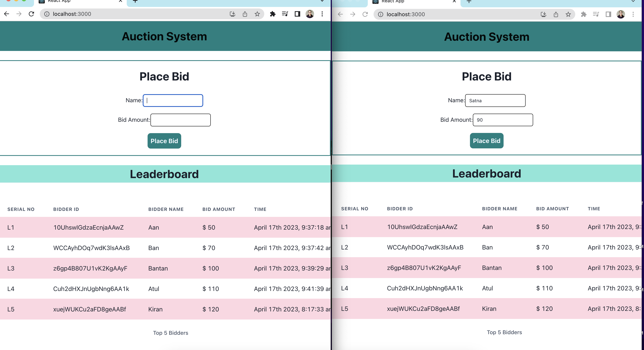Click the site information icon in the address bar

[47, 14]
